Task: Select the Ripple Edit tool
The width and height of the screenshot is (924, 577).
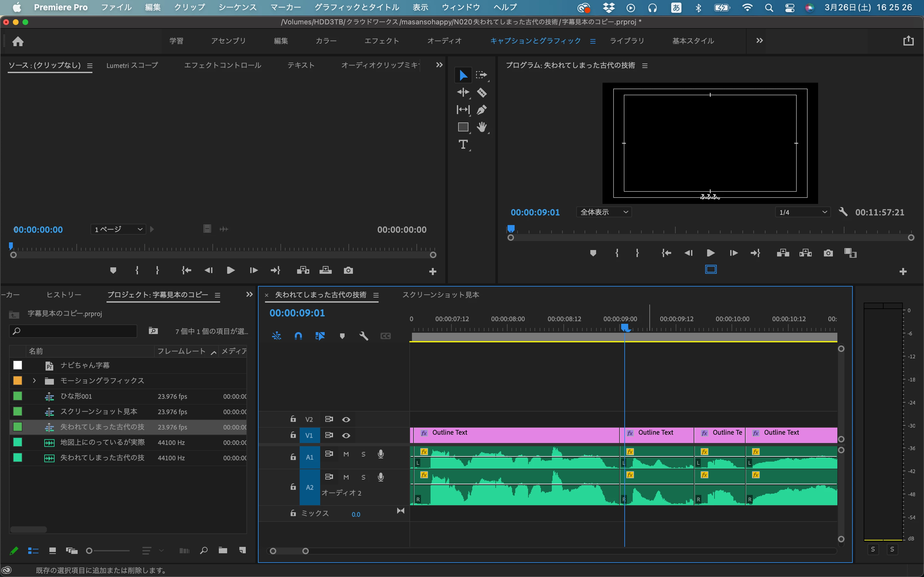Action: click(463, 92)
